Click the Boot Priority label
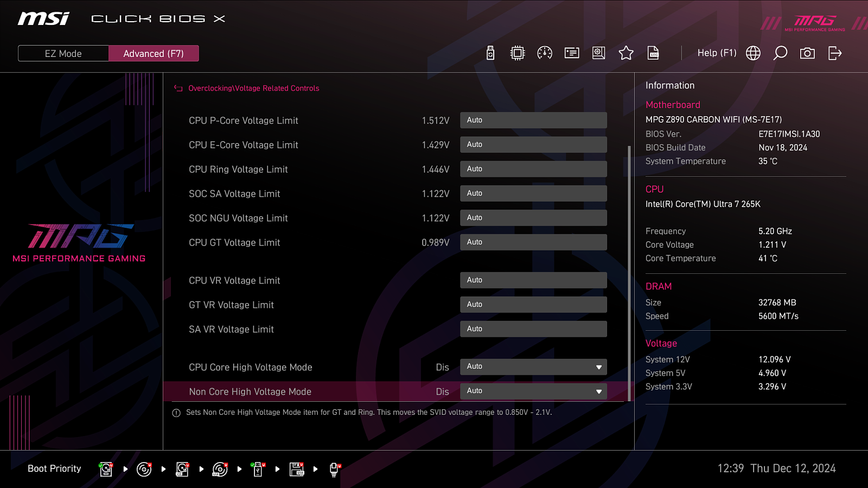Image resolution: width=868 pixels, height=488 pixels. (x=54, y=468)
